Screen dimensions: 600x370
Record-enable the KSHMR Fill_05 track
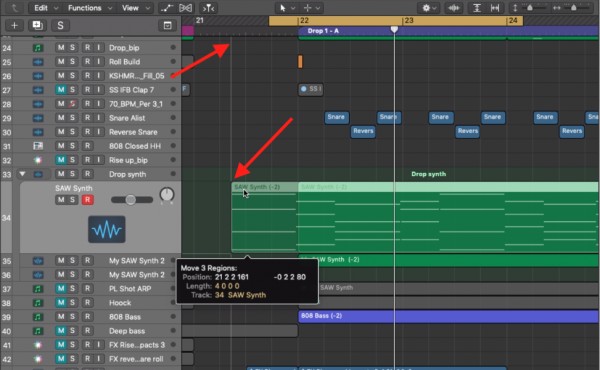(x=88, y=76)
